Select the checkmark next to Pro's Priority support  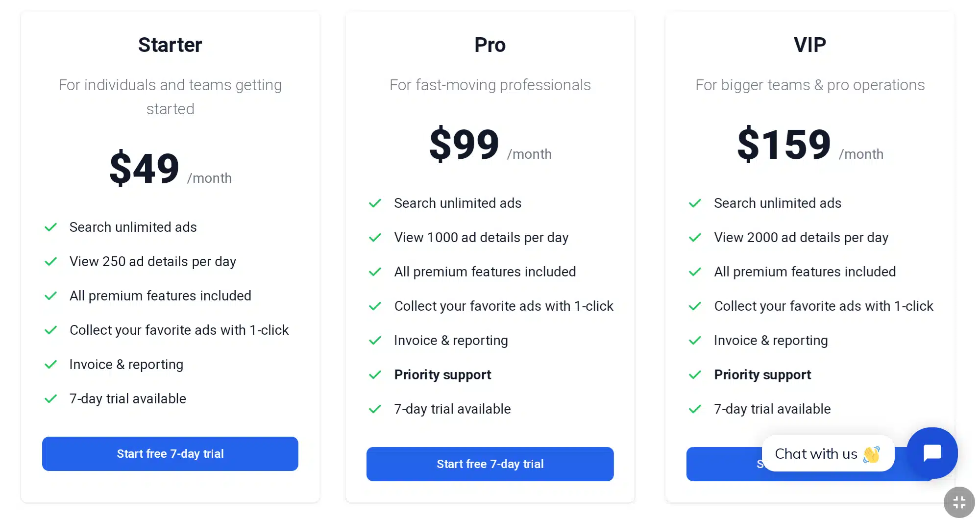tap(375, 375)
